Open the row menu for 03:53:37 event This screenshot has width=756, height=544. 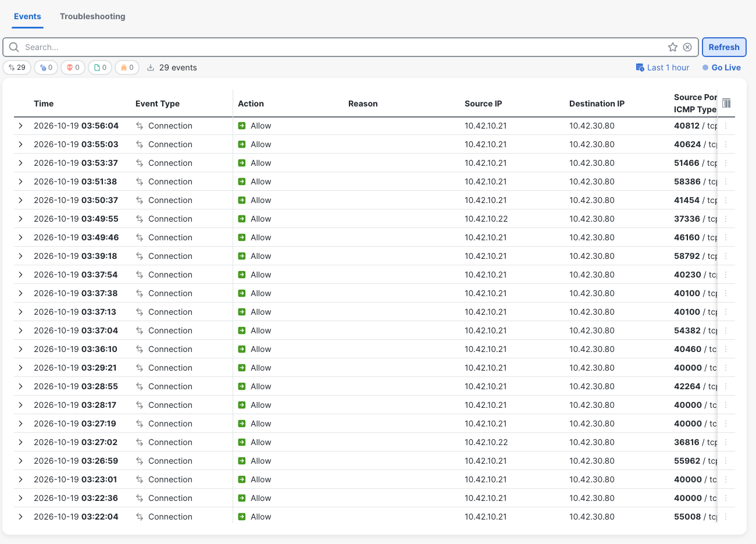pyautogui.click(x=726, y=163)
